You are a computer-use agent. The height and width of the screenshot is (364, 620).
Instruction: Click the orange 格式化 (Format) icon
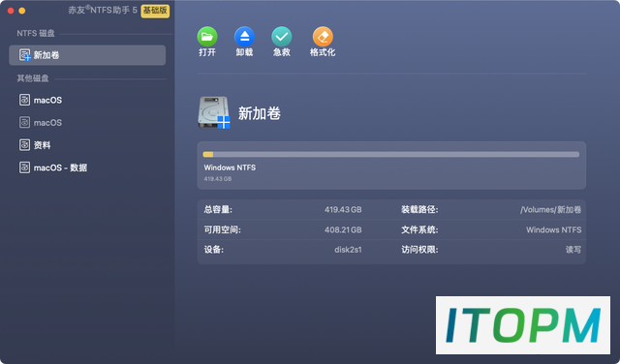[323, 37]
